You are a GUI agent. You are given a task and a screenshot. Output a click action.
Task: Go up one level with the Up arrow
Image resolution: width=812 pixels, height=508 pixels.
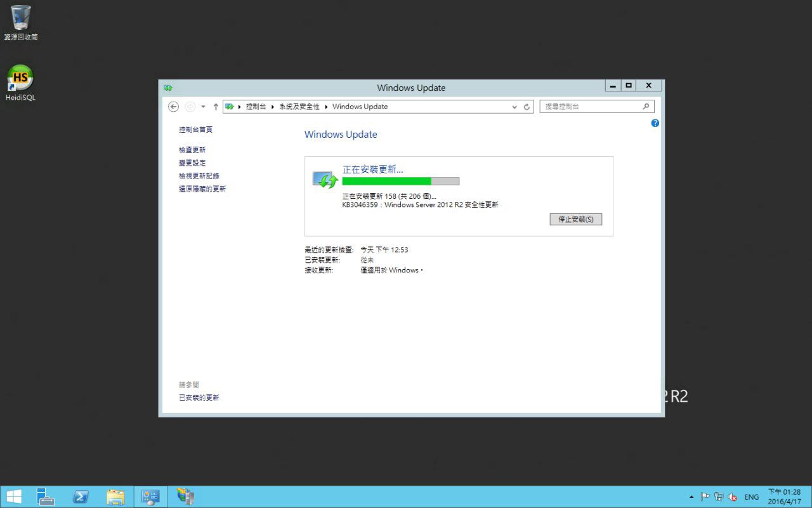click(x=216, y=107)
